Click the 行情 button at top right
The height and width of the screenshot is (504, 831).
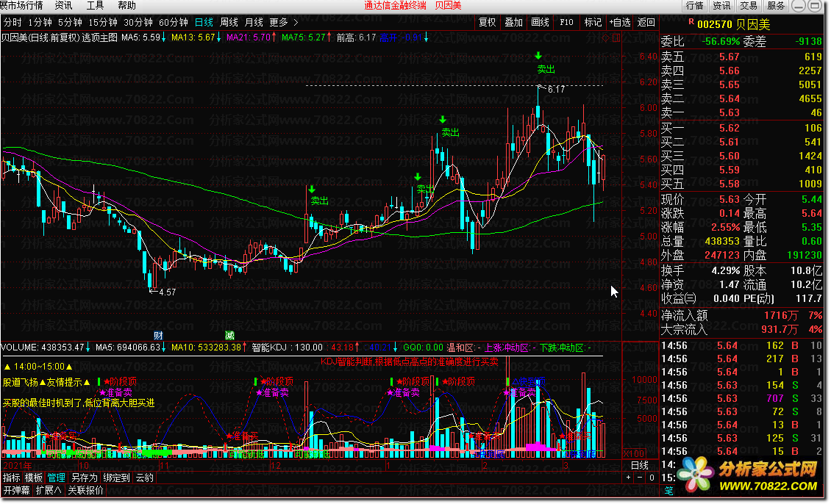coord(694,6)
